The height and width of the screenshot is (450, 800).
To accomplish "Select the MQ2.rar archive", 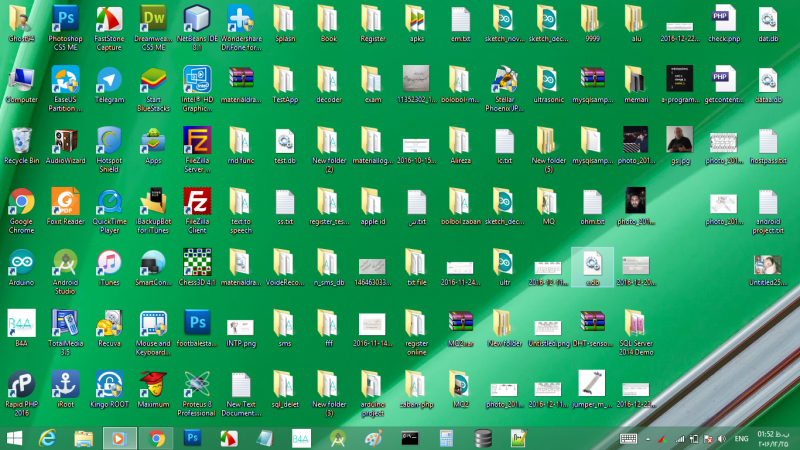I will 460,329.
